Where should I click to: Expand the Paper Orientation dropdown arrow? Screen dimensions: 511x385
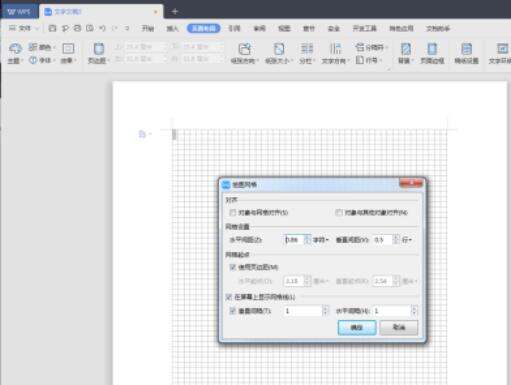(x=258, y=61)
